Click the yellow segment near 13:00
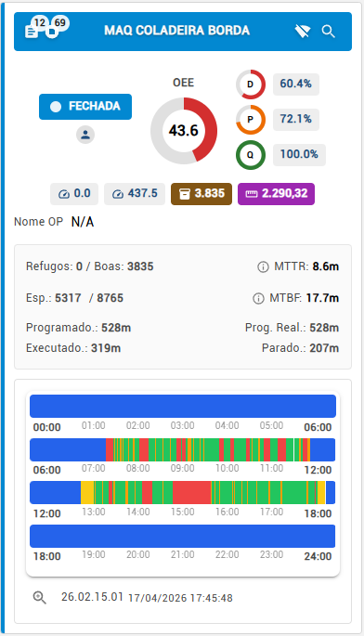Viewport: 364px width, 636px height. [87, 492]
